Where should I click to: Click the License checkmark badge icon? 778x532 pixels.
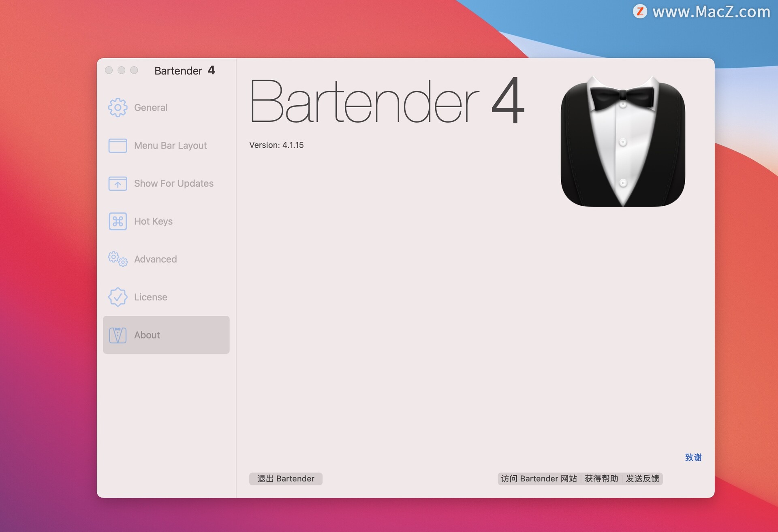click(118, 297)
